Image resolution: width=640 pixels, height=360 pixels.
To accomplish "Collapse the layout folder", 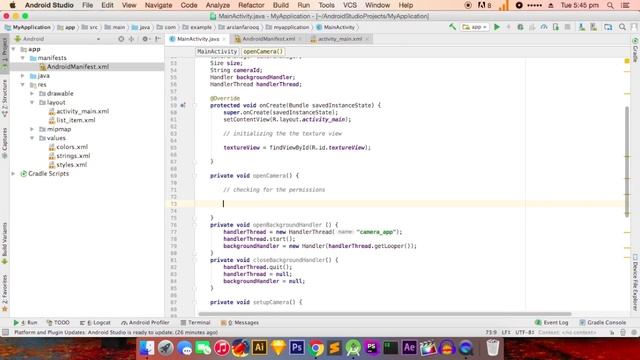I will click(x=32, y=102).
